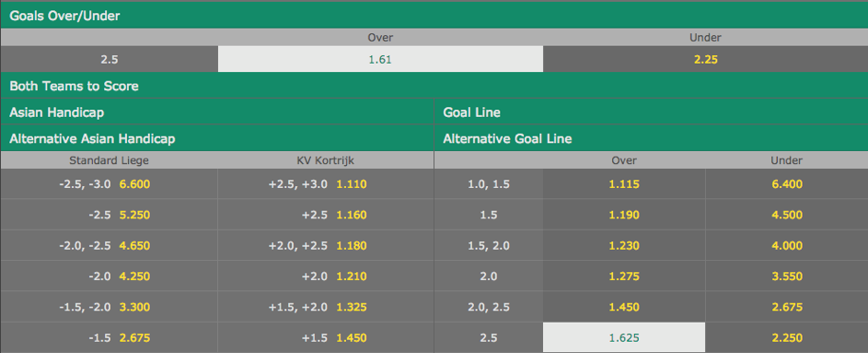Deselect Over 2.5 goal line at 1.625
868x353 pixels.
pos(624,337)
